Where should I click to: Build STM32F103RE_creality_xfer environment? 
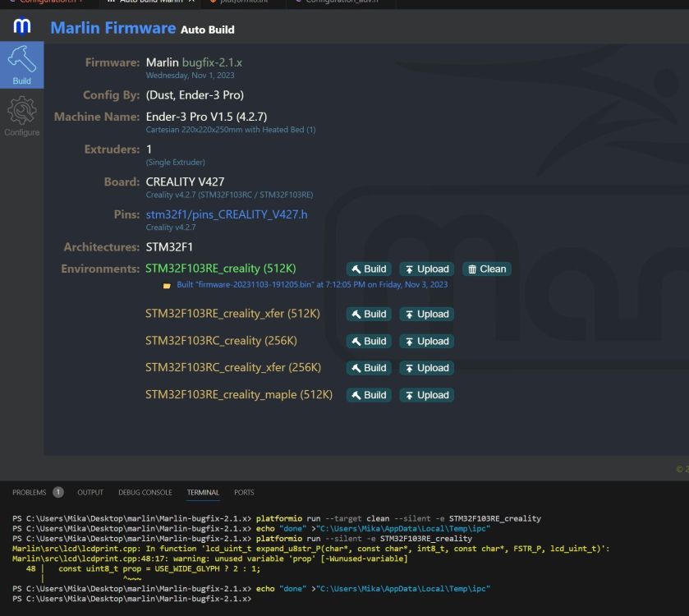(x=369, y=314)
